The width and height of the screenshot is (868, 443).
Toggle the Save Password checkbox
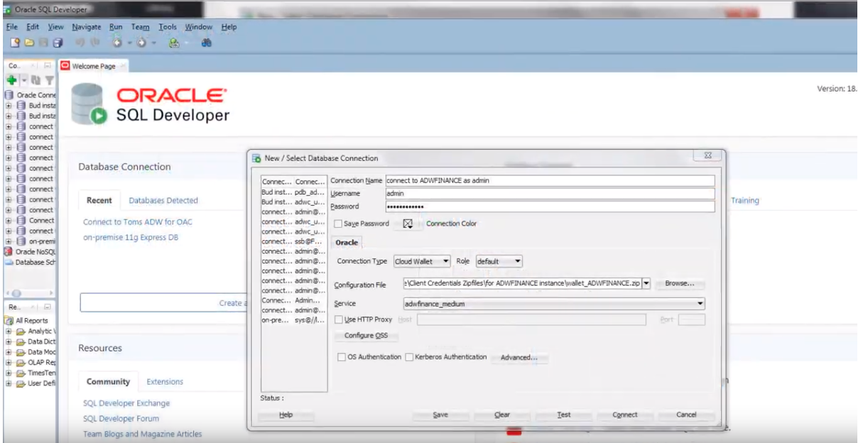click(338, 223)
